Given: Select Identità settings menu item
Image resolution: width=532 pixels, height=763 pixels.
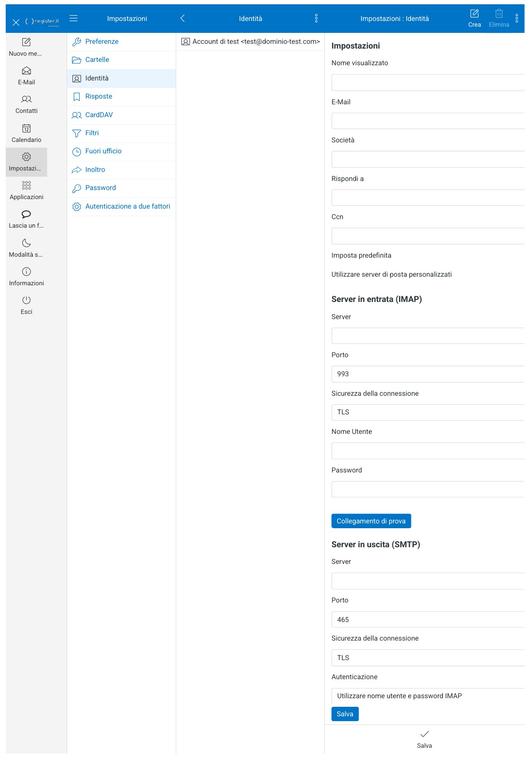Looking at the screenshot, I should pyautogui.click(x=121, y=79).
